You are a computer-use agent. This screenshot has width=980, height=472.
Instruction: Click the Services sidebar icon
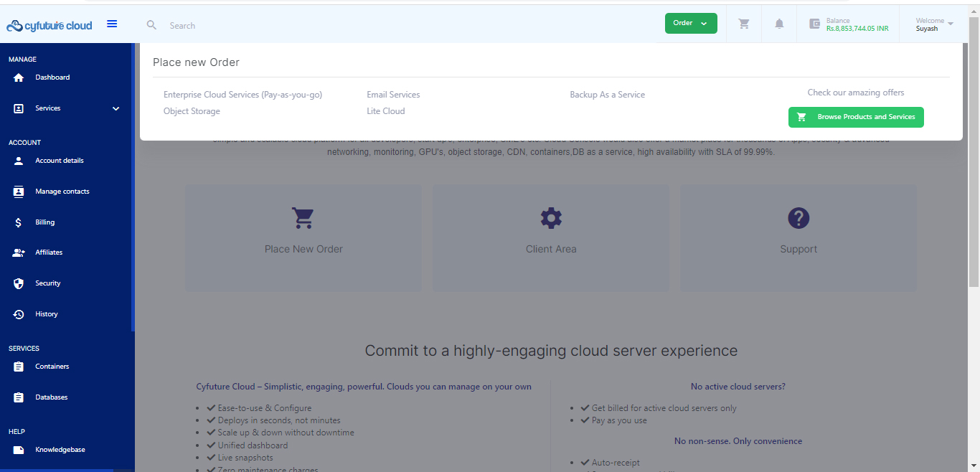pos(19,108)
